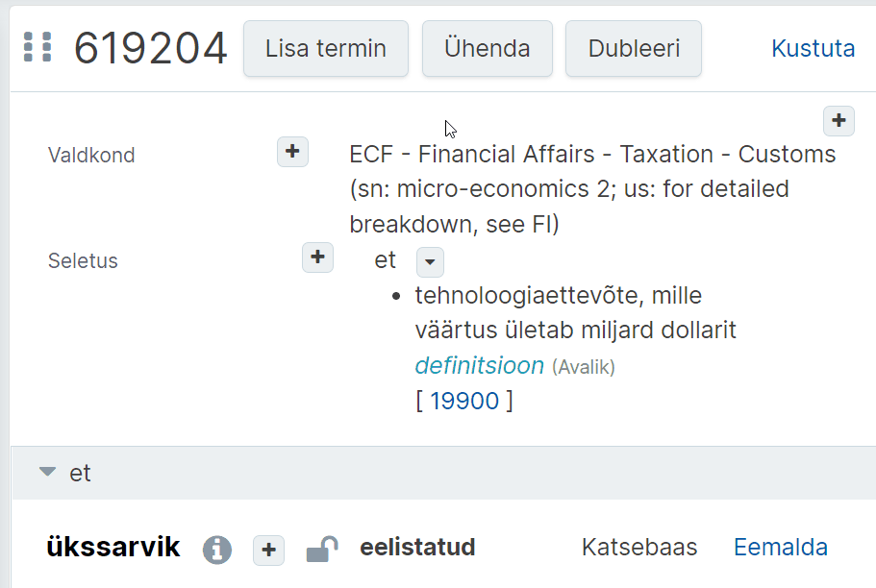This screenshot has width=876, height=588.
Task: Click the plus icon next to Seletus
Action: [318, 257]
